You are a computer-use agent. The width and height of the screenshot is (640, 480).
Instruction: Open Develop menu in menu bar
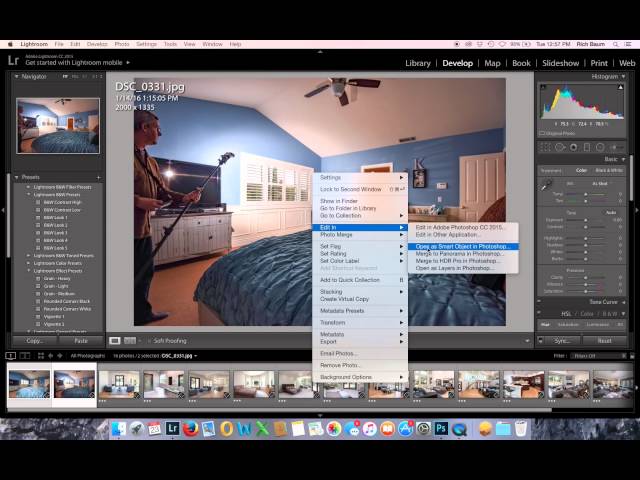pos(97,44)
